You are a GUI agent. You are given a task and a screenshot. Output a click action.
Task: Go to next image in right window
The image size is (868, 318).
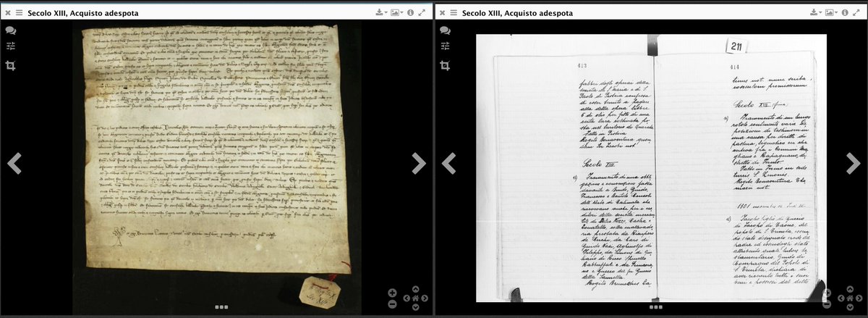tap(853, 163)
